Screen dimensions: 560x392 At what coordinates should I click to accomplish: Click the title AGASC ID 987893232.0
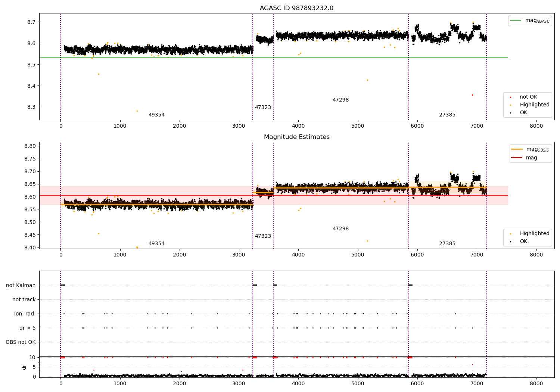[x=296, y=8]
